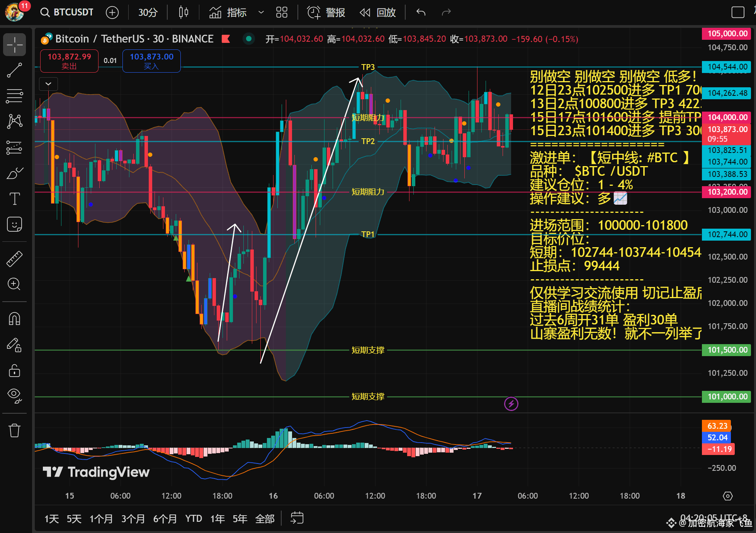Open the user profile avatar menu
Image resolution: width=756 pixels, height=533 pixels.
click(x=15, y=12)
